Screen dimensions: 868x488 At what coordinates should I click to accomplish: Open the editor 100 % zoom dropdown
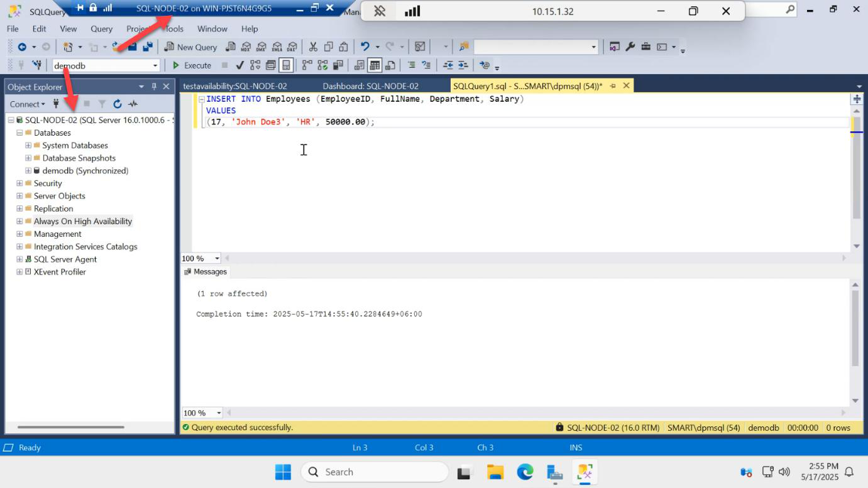tap(217, 258)
